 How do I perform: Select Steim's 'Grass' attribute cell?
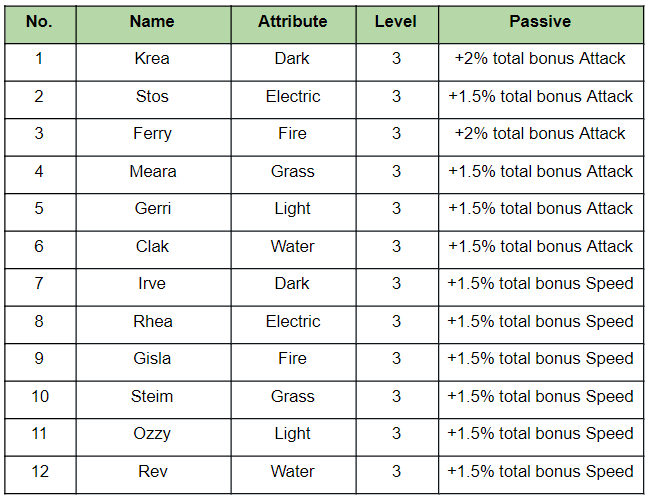click(292, 397)
